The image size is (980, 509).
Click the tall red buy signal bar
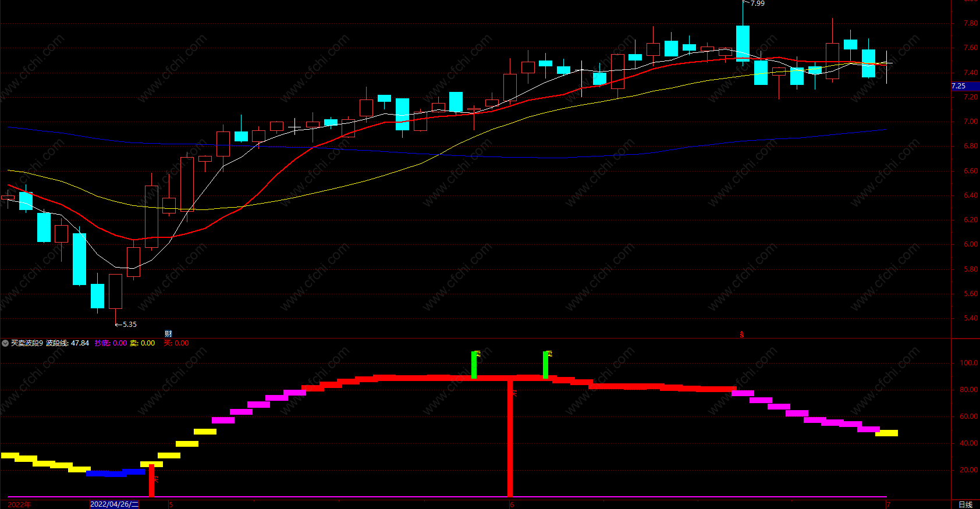[x=510, y=437]
